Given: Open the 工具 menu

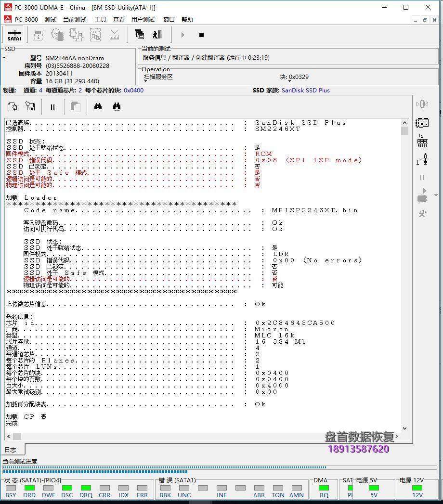Looking at the screenshot, I should click(100, 20).
